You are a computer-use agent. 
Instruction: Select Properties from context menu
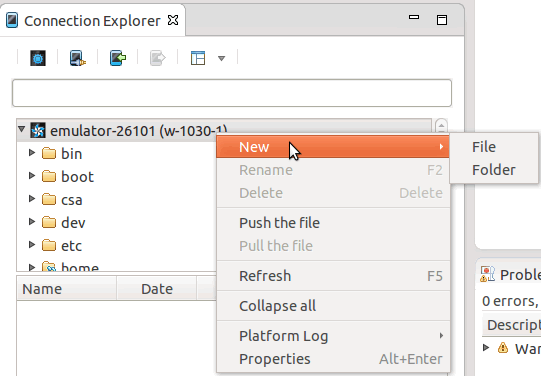tap(333, 359)
